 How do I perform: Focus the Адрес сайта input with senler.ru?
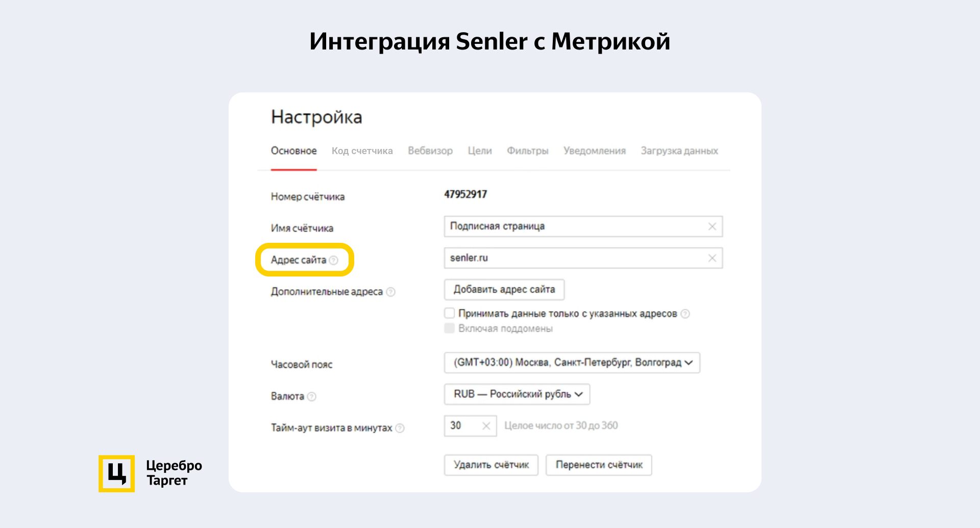pyautogui.click(x=583, y=258)
